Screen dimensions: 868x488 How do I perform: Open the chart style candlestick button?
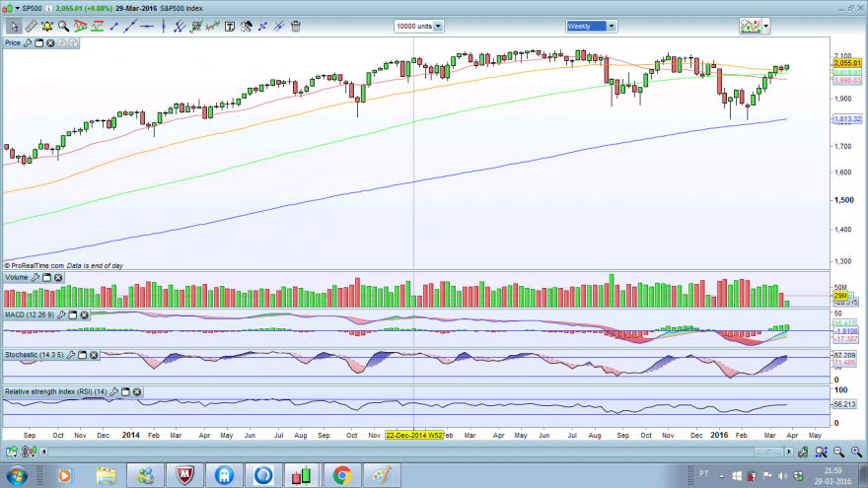coord(751,26)
